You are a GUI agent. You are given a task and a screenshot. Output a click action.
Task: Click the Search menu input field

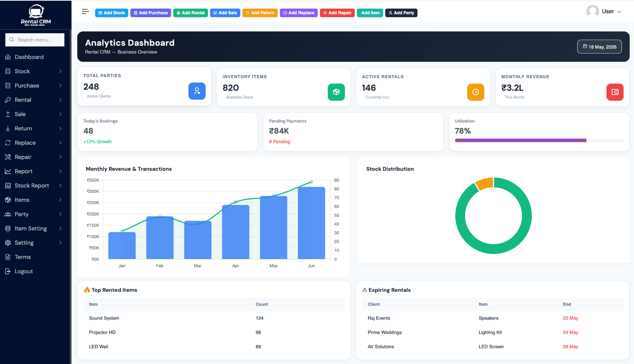[x=35, y=40]
